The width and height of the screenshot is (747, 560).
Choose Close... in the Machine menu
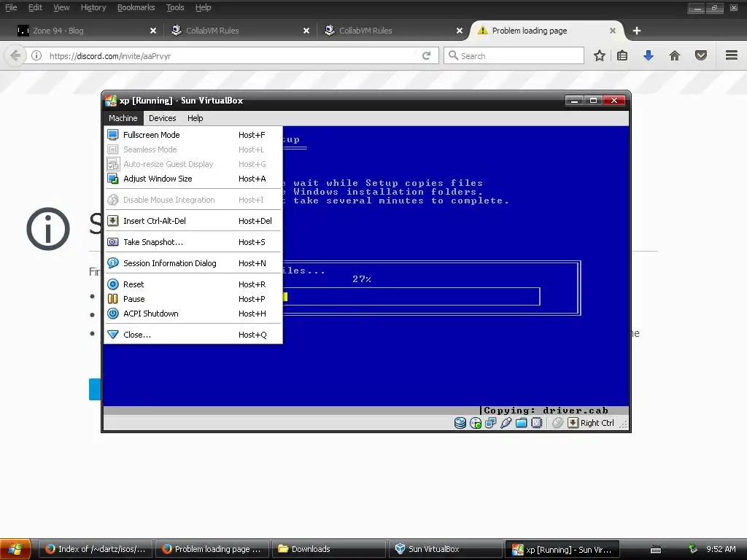193,335
